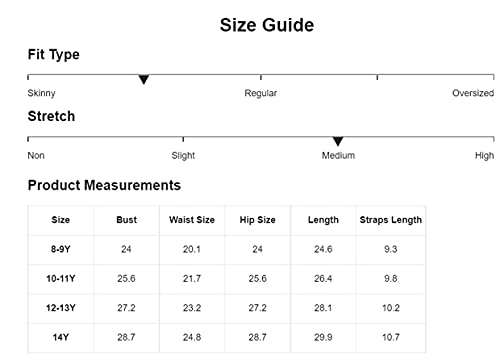Click the Product Measurements heading

[104, 185]
